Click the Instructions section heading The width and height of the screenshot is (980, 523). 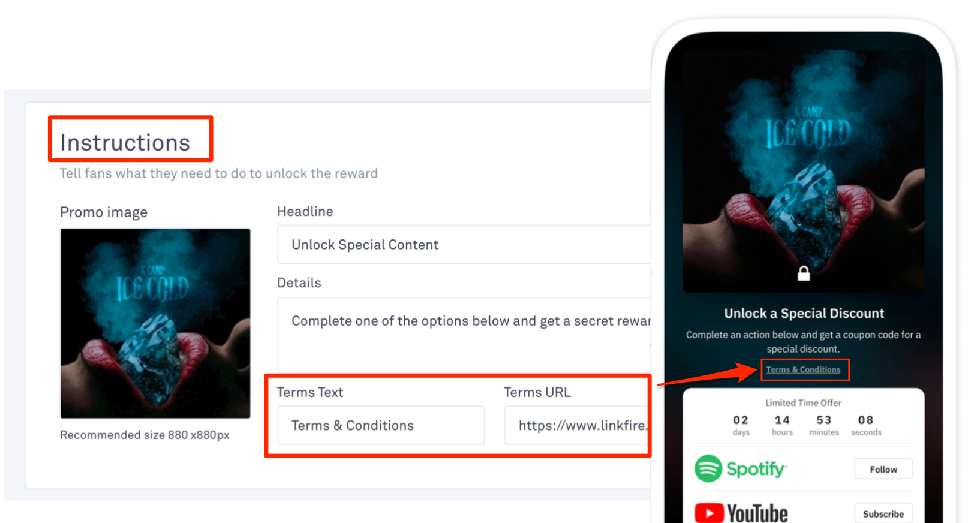pyautogui.click(x=124, y=142)
